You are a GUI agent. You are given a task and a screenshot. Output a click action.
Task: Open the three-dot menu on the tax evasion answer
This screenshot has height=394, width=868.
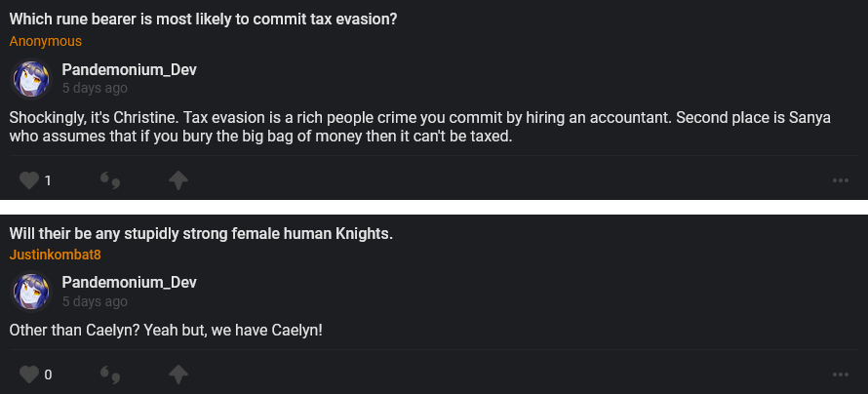pos(841,180)
